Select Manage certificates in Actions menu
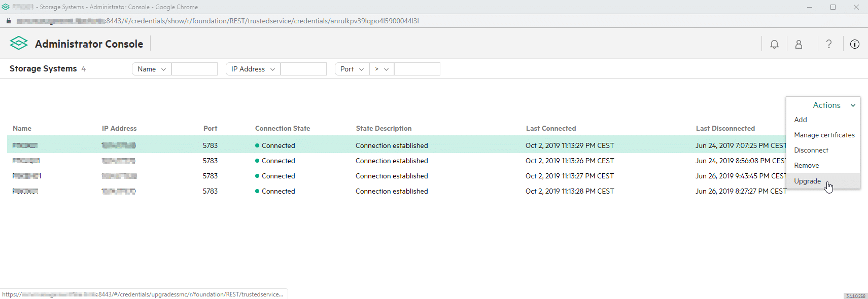The image size is (868, 299). (824, 135)
